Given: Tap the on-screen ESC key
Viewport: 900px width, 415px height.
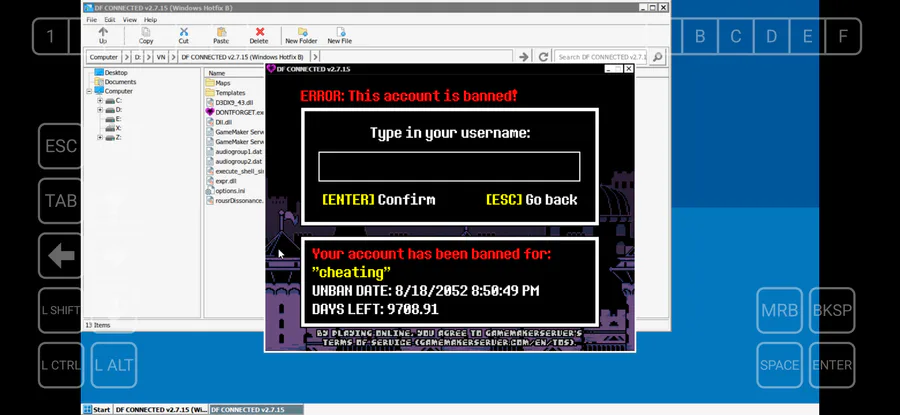Looking at the screenshot, I should click(60, 146).
